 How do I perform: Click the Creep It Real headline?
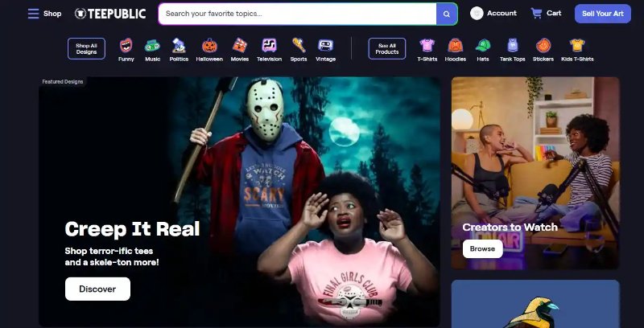coord(132,229)
